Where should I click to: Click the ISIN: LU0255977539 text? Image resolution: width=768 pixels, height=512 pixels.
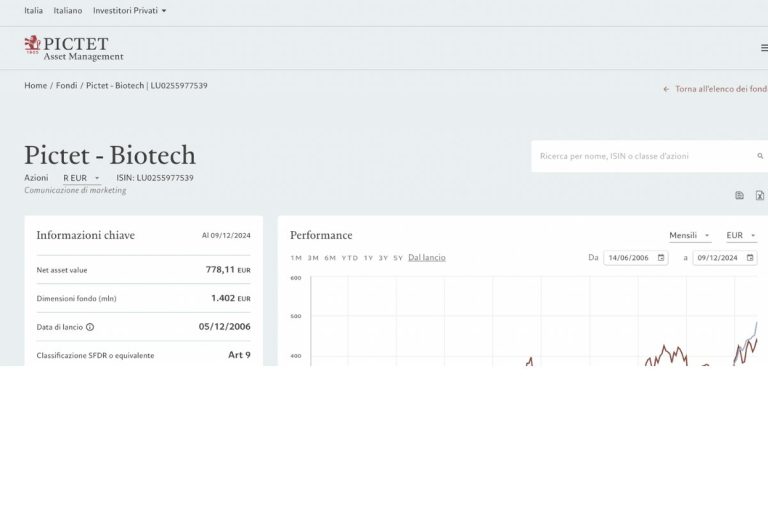point(155,178)
